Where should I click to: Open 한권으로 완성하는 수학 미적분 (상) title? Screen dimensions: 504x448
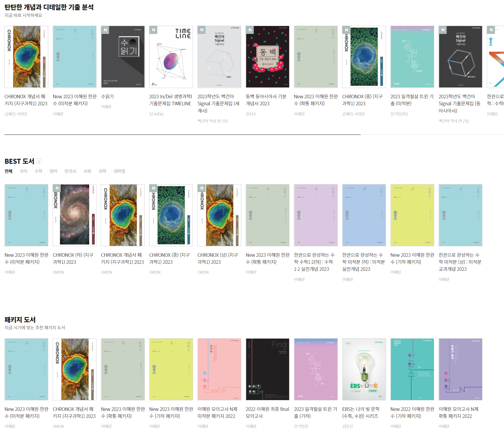[460, 262]
